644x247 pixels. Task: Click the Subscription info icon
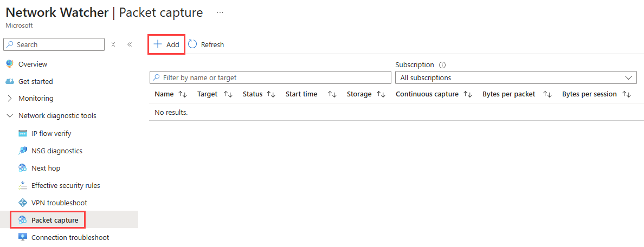pos(442,65)
